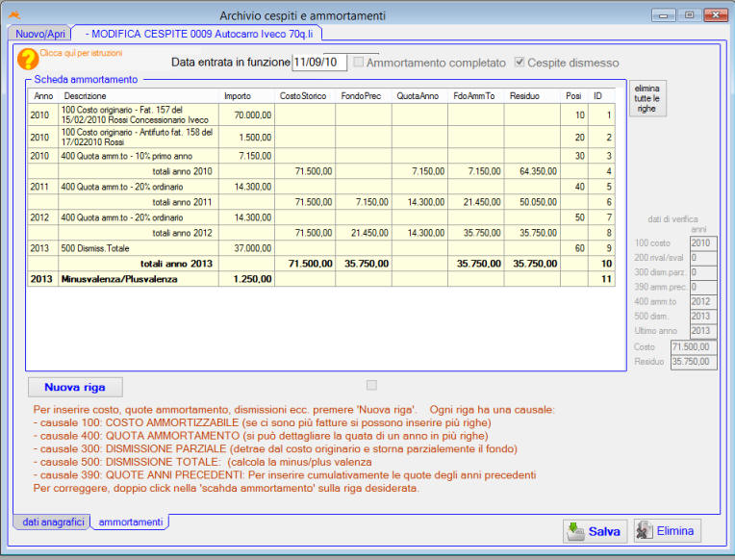This screenshot has width=735, height=560.
Task: Click the FondoPrec column header
Action: pyautogui.click(x=364, y=95)
